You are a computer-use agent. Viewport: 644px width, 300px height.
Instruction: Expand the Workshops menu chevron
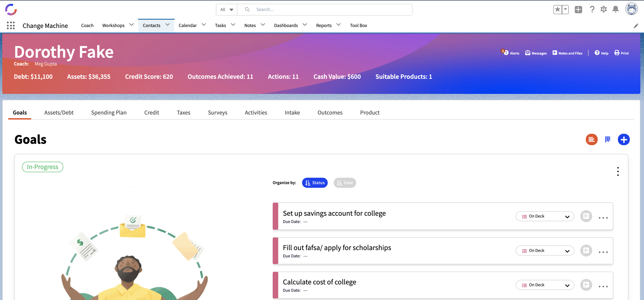132,25
